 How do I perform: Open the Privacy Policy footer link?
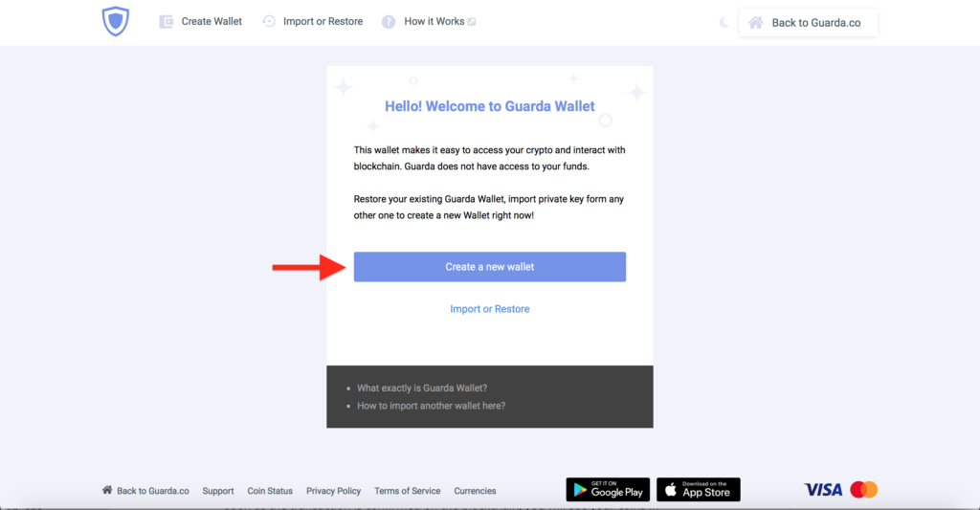pyautogui.click(x=333, y=491)
